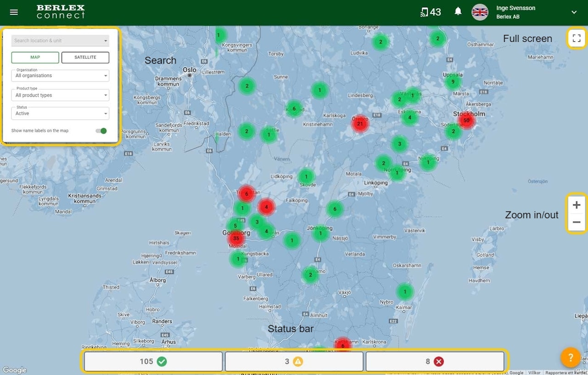This screenshot has height=375, width=588.
Task: Toggle show name labels on the map
Action: click(x=101, y=131)
